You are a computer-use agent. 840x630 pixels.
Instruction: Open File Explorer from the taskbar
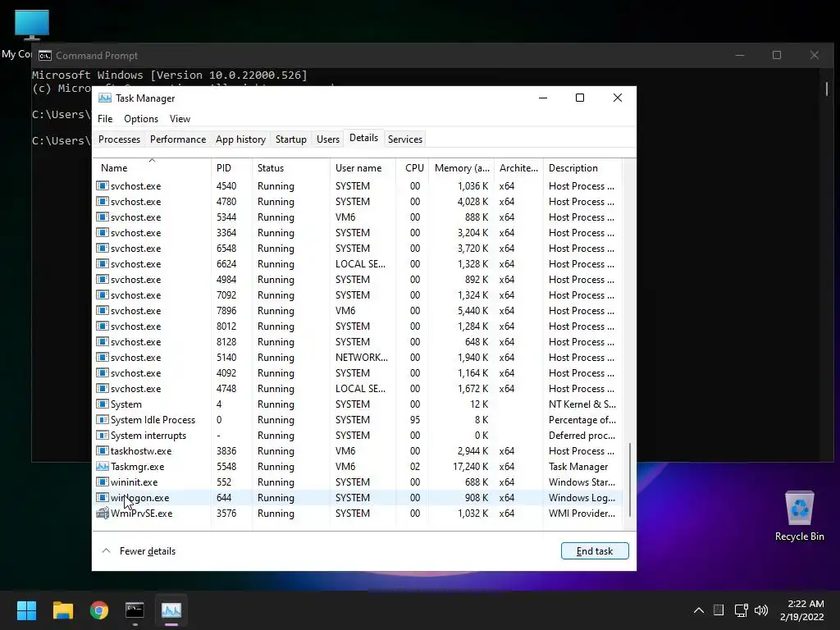62,610
